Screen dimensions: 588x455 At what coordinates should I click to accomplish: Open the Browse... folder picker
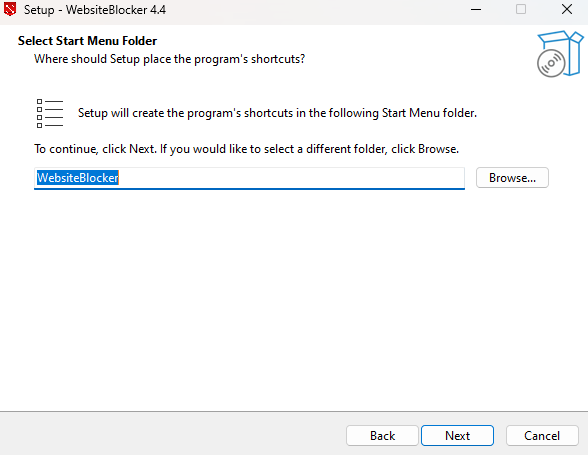click(x=512, y=177)
